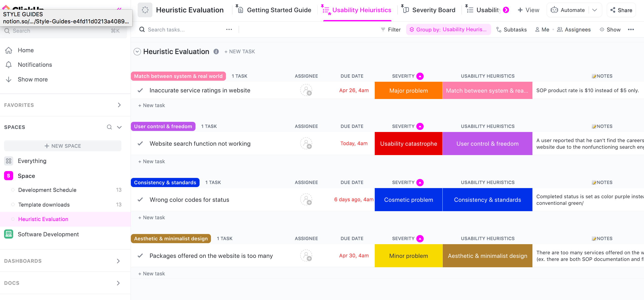Expand the three-dot task search options

tap(229, 30)
